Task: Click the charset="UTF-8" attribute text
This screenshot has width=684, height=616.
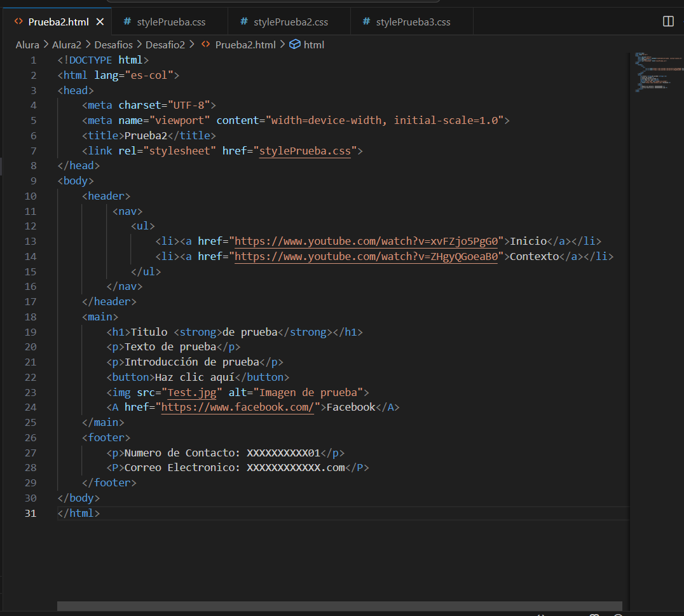Action: pos(165,106)
